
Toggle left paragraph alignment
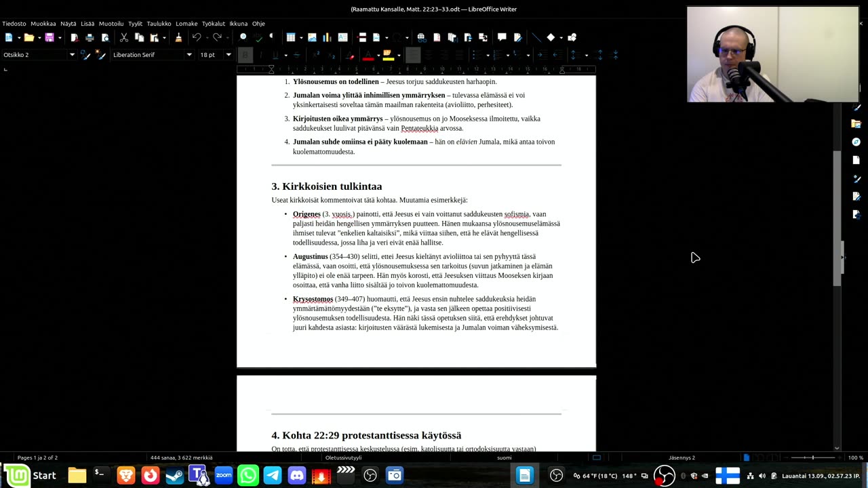tap(413, 55)
